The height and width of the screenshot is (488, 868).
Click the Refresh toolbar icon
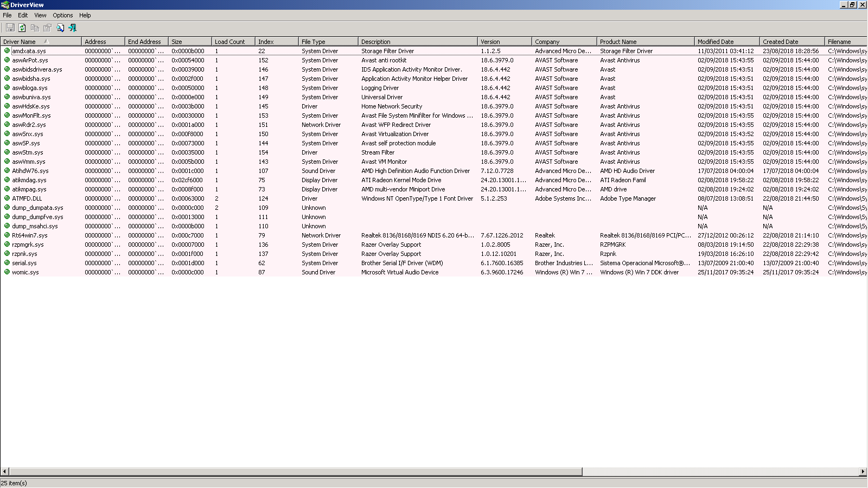click(22, 28)
